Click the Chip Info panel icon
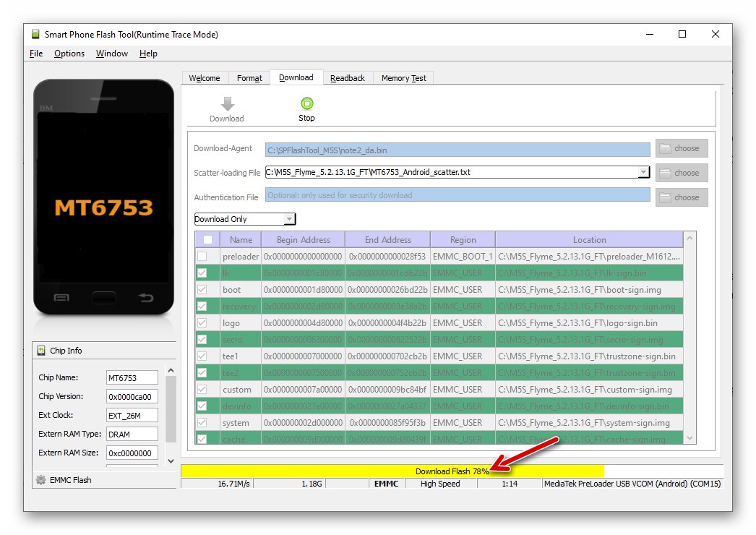 (x=40, y=351)
